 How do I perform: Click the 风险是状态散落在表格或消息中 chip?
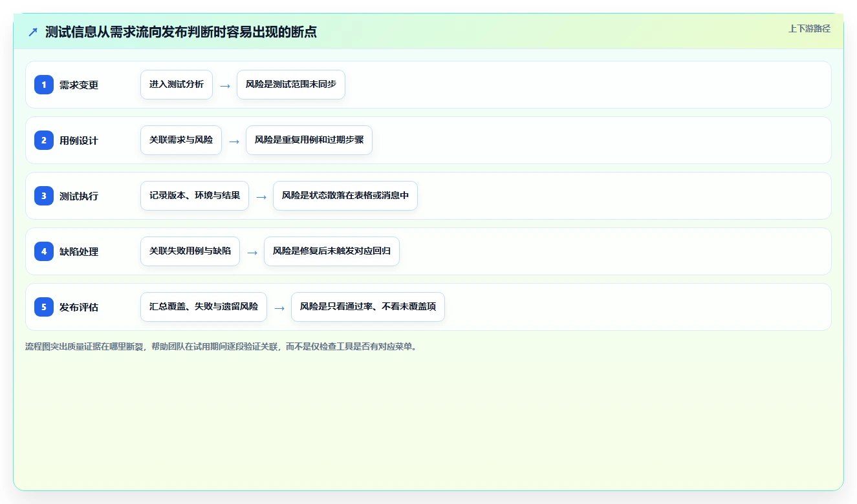point(345,196)
